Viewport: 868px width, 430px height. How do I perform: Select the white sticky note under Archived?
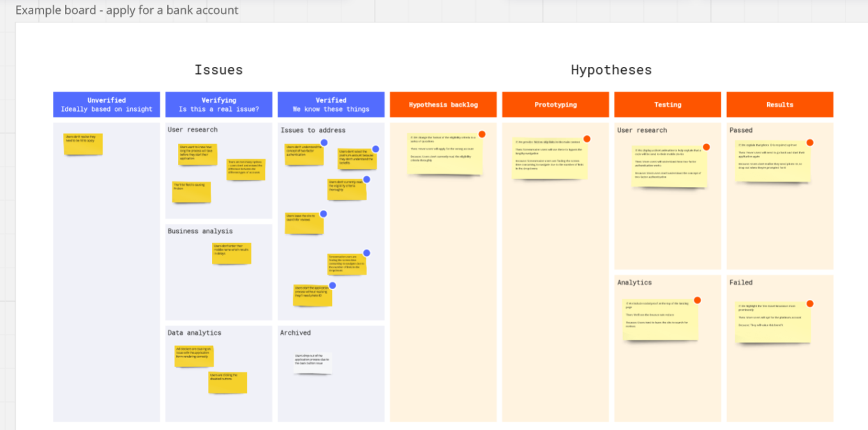click(x=313, y=362)
